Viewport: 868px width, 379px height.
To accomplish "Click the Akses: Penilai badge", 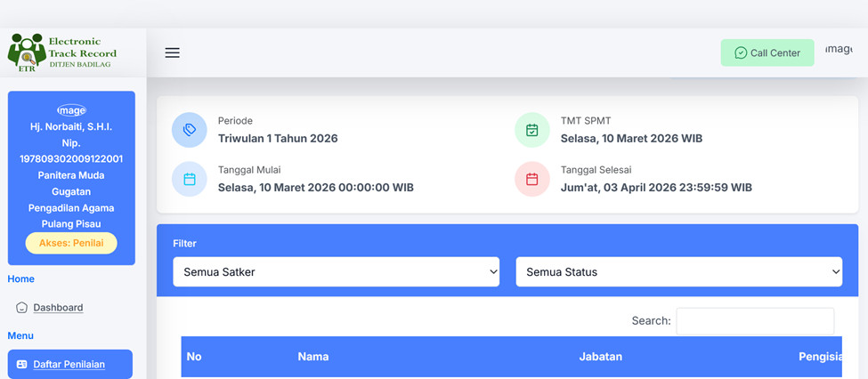I will click(71, 243).
